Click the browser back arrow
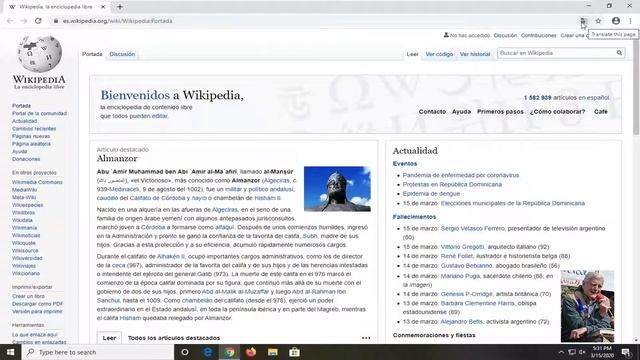The height and width of the screenshot is (360, 640). 10,21
